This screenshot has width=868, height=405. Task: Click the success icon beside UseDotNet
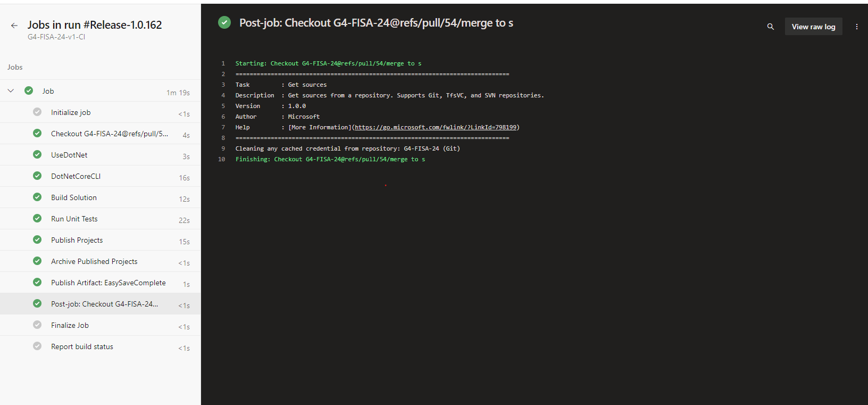click(37, 155)
